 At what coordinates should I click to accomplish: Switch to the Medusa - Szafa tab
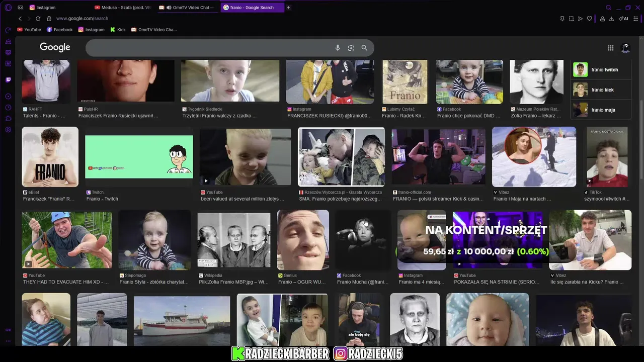(123, 8)
